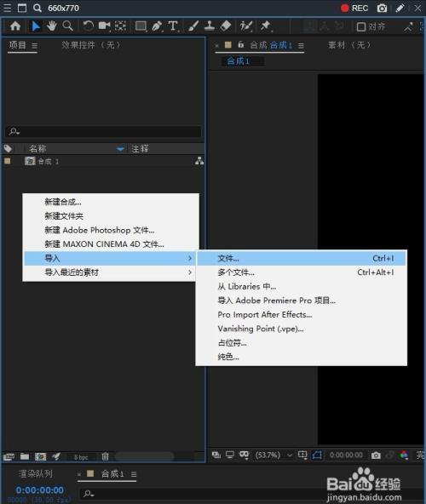The image size is (426, 504).
Task: Choose 新建 MAXON CINEMA 4D 文件...
Action: tap(111, 244)
